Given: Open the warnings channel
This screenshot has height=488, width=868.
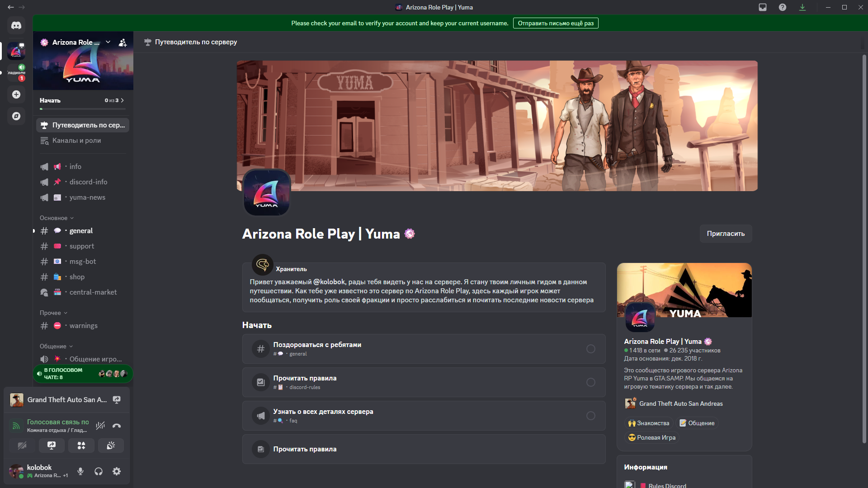Looking at the screenshot, I should tap(83, 326).
